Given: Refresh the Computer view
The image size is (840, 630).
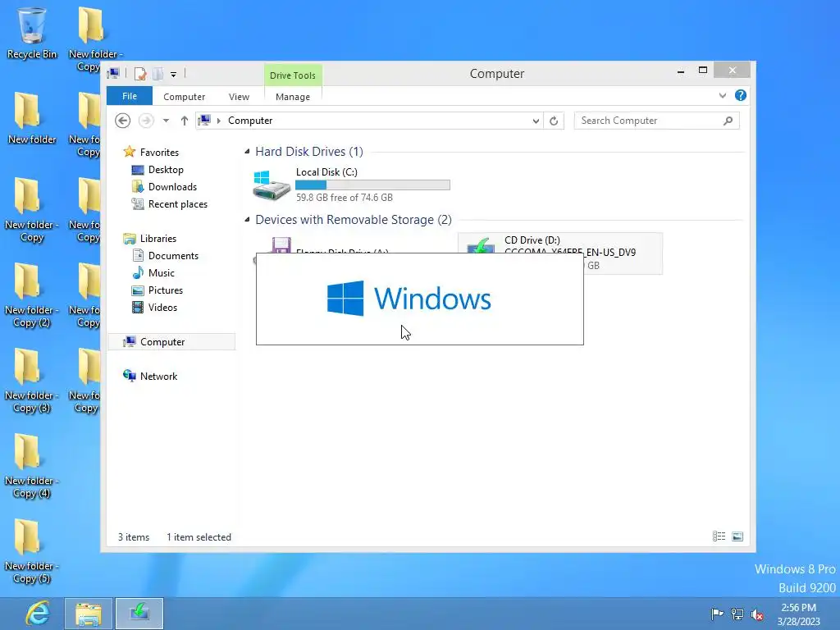Looking at the screenshot, I should click(x=554, y=121).
